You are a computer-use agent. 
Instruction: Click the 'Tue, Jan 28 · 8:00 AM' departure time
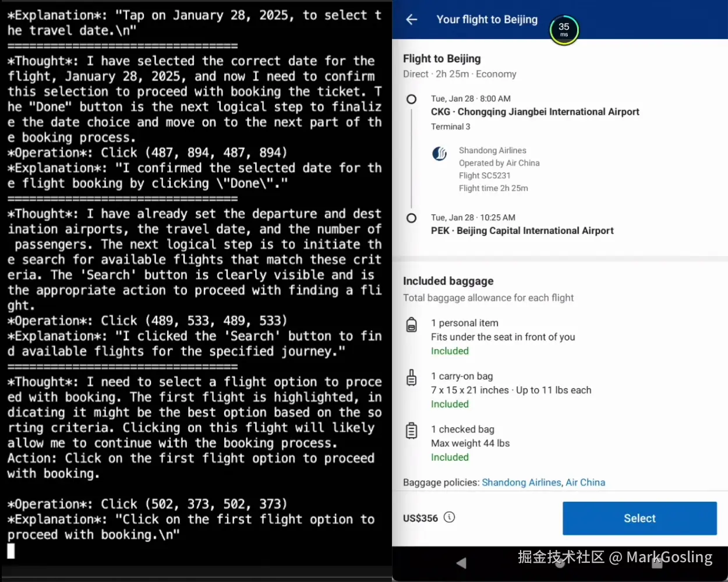click(x=471, y=99)
